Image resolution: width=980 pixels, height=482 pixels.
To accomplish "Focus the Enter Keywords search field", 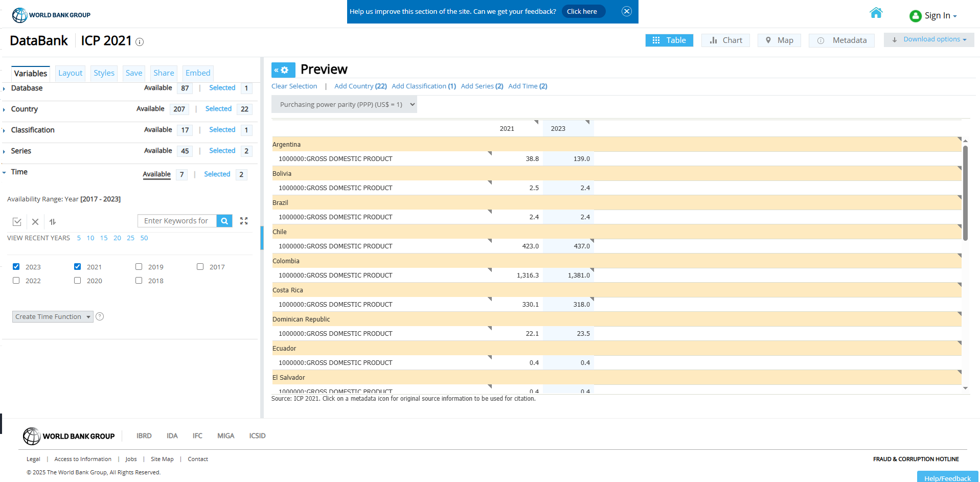I will (177, 221).
